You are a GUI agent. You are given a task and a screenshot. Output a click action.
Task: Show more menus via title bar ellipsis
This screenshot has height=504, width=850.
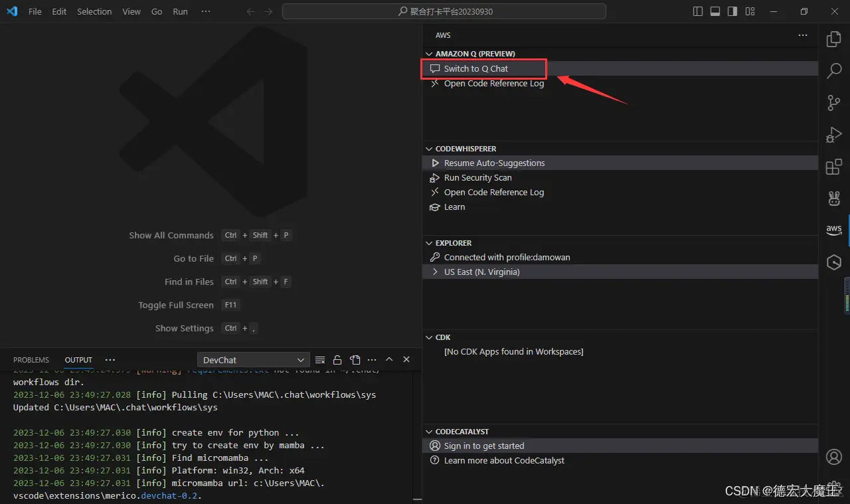pyautogui.click(x=206, y=11)
